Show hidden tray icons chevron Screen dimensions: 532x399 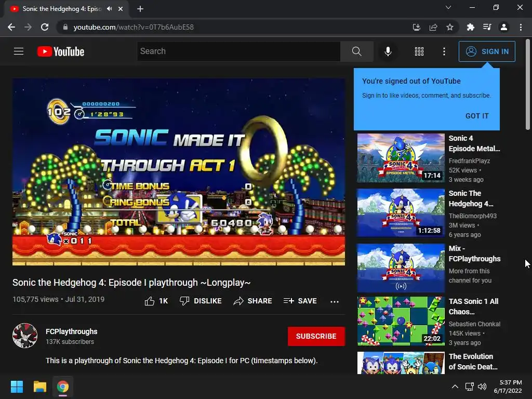[x=455, y=387]
